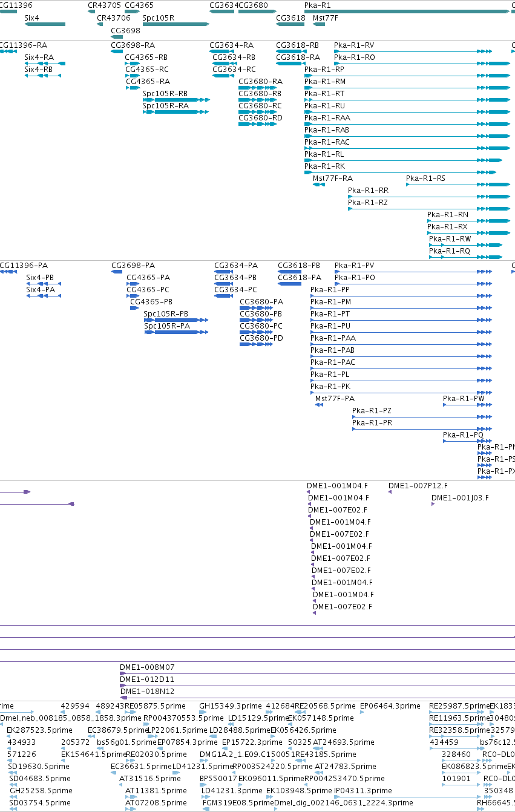The width and height of the screenshot is (515, 812).
Task: Select the DME1-012D11 BAC clone
Action: click(147, 679)
